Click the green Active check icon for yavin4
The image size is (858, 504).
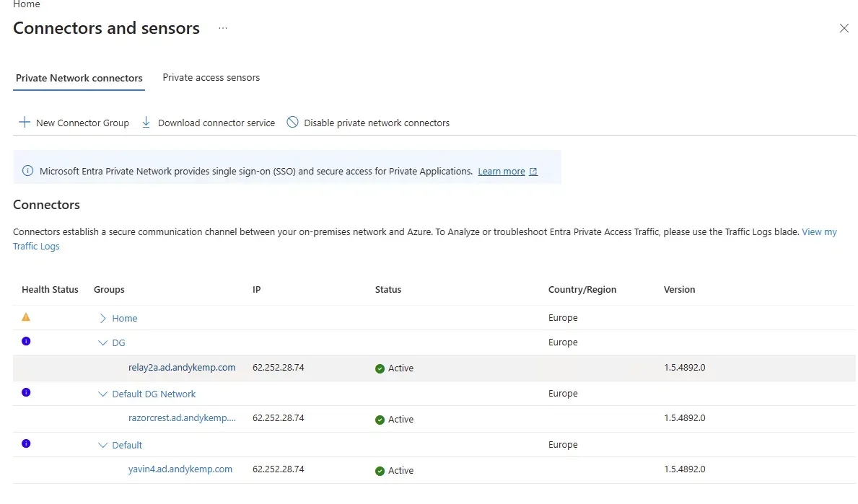380,471
